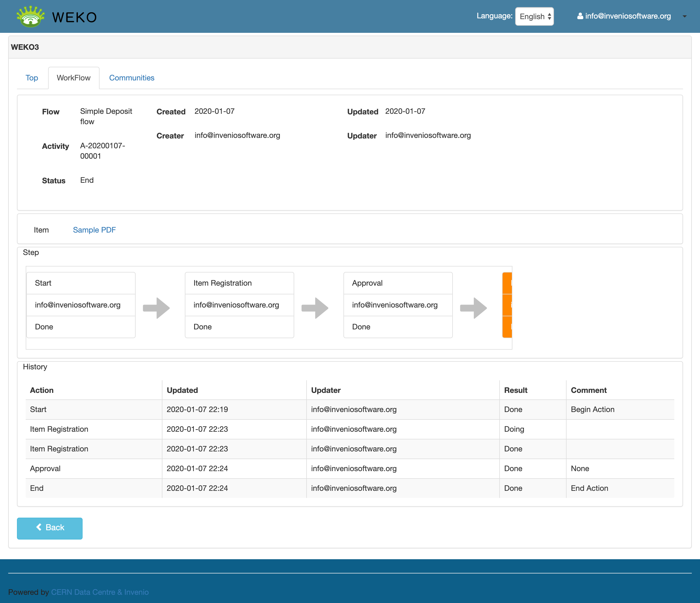
Task: Open the info@inveniosoftware.org account menu
Action: 628,16
